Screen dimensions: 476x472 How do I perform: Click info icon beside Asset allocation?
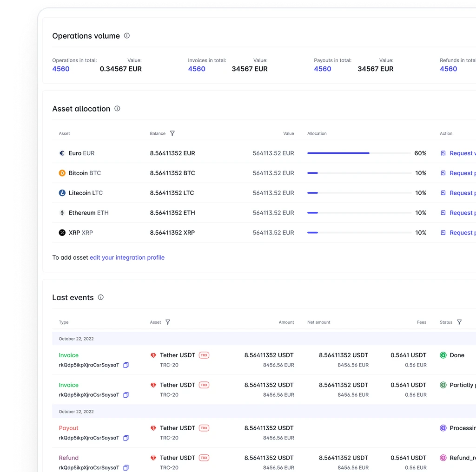117,109
